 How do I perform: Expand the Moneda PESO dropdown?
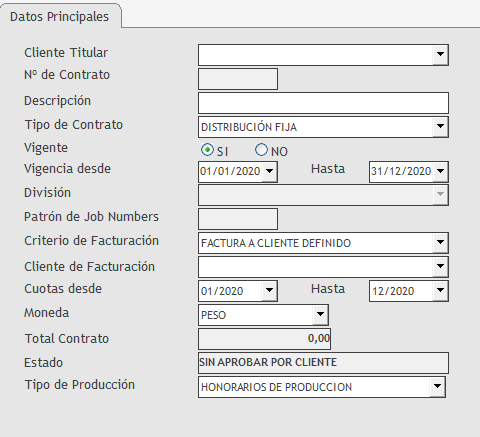pos(320,315)
